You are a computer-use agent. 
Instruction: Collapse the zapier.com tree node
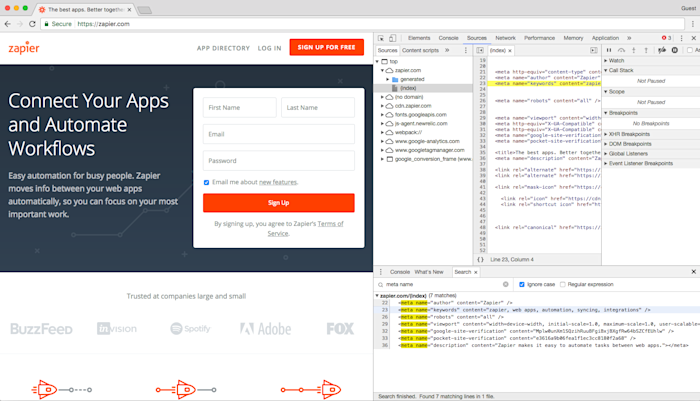[x=383, y=71]
